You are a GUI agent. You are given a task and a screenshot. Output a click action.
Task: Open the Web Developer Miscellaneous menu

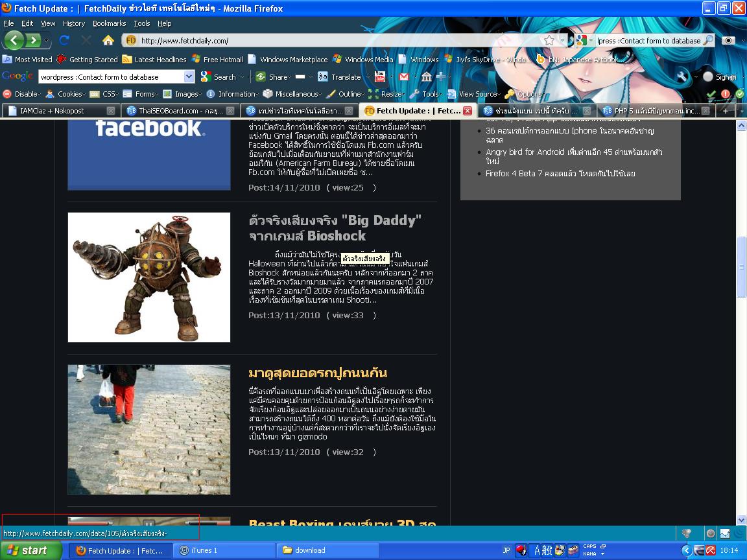(x=292, y=94)
